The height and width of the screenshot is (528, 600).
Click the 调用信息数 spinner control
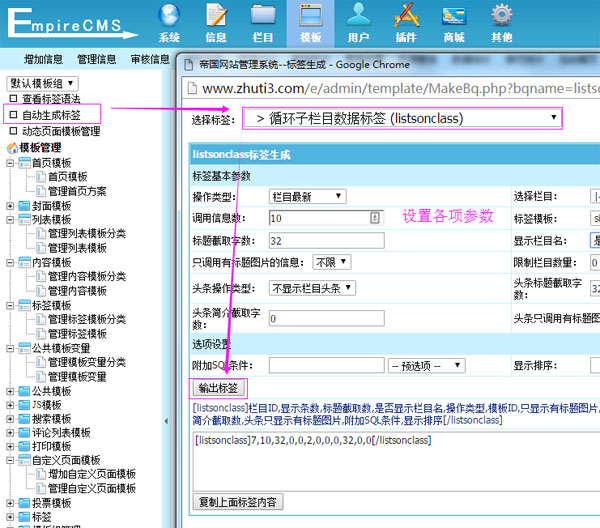[x=375, y=218]
